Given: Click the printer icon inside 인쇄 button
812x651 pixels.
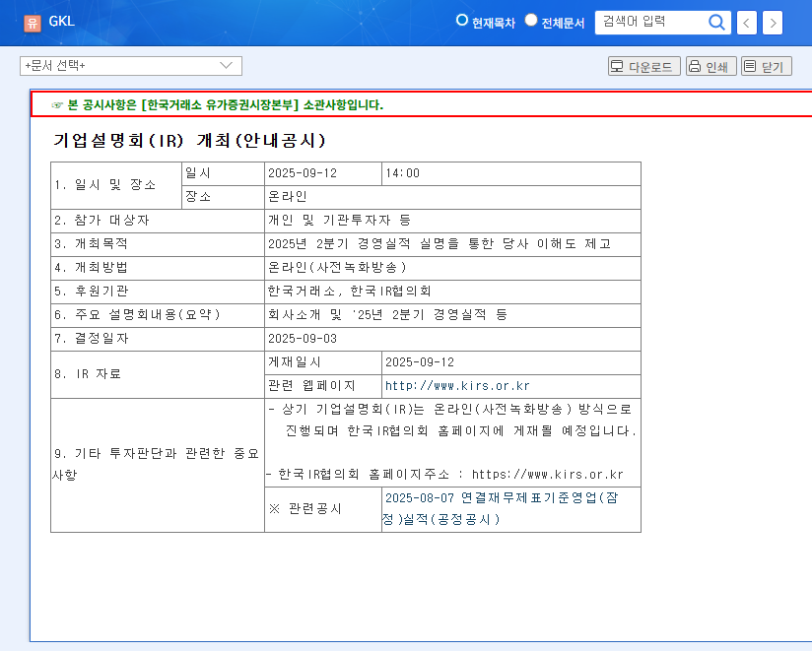Looking at the screenshot, I should click(694, 65).
